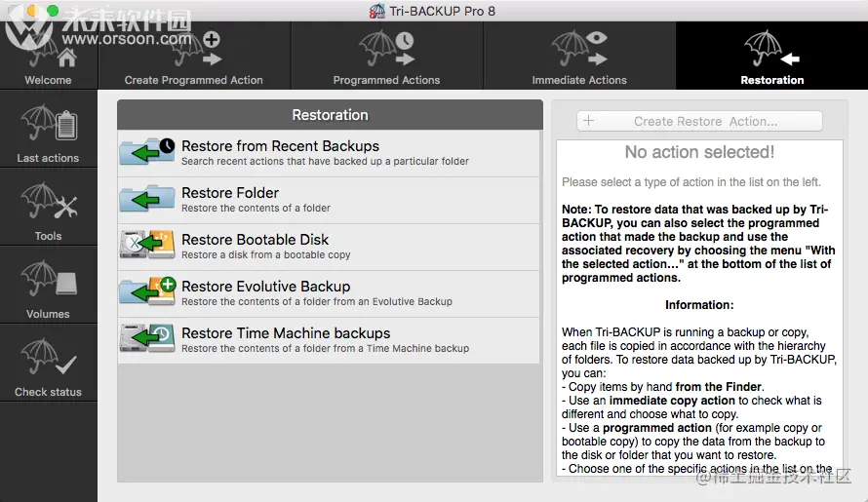The width and height of the screenshot is (868, 502).
Task: Choose the Restore Bootable Disk title
Action: (256, 240)
